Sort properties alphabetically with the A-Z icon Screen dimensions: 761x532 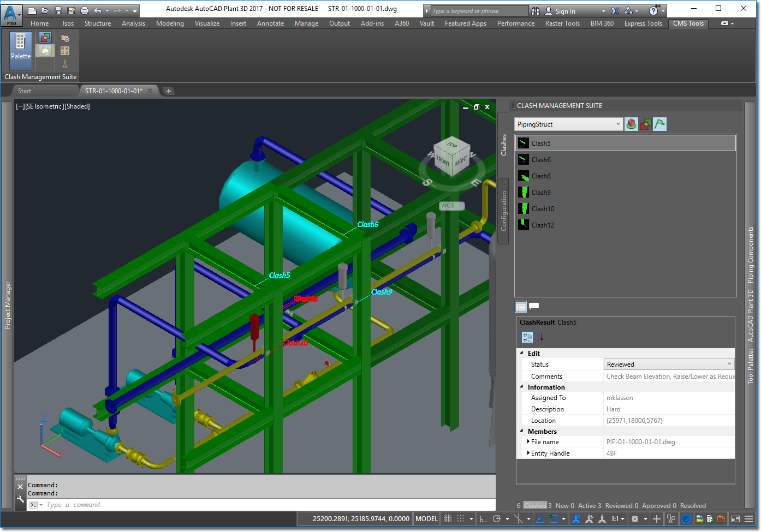(x=539, y=337)
